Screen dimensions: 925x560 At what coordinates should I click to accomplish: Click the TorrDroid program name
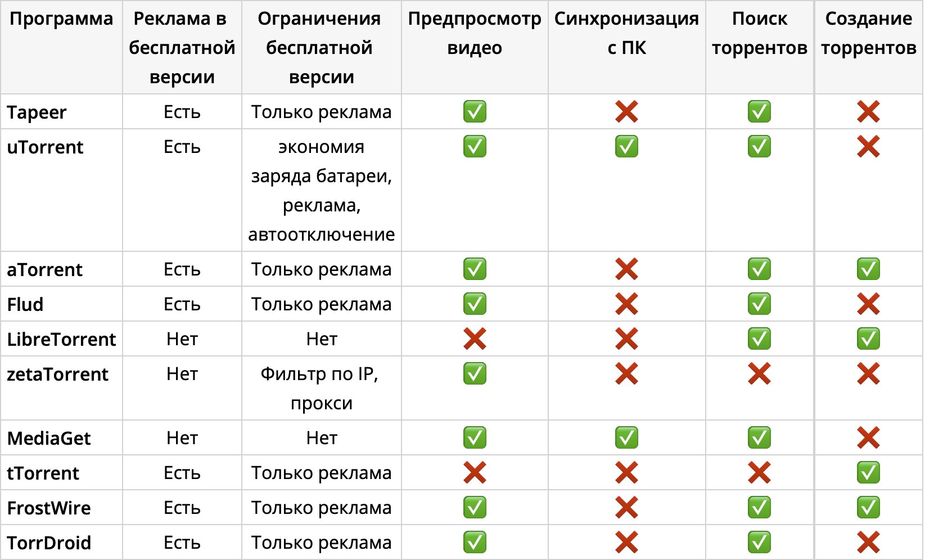click(x=49, y=543)
